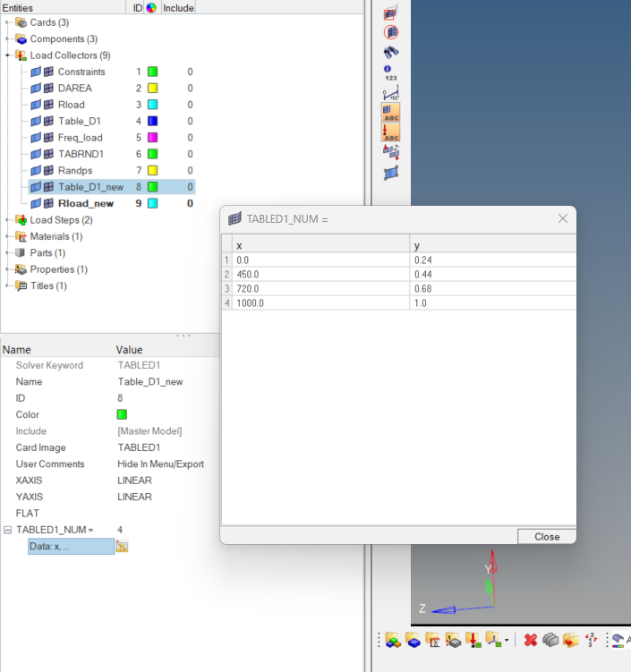
Task: Click the numbers display 123 icon
Action: [x=391, y=72]
